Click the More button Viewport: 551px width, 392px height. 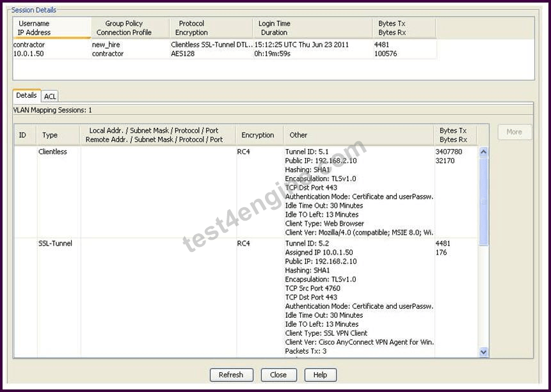point(515,132)
